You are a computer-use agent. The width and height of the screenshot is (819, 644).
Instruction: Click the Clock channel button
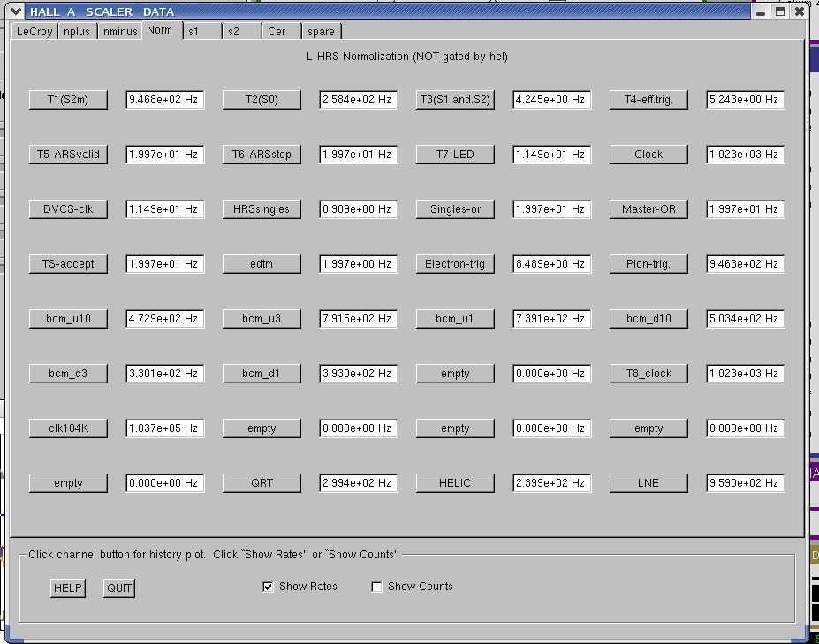coord(648,155)
